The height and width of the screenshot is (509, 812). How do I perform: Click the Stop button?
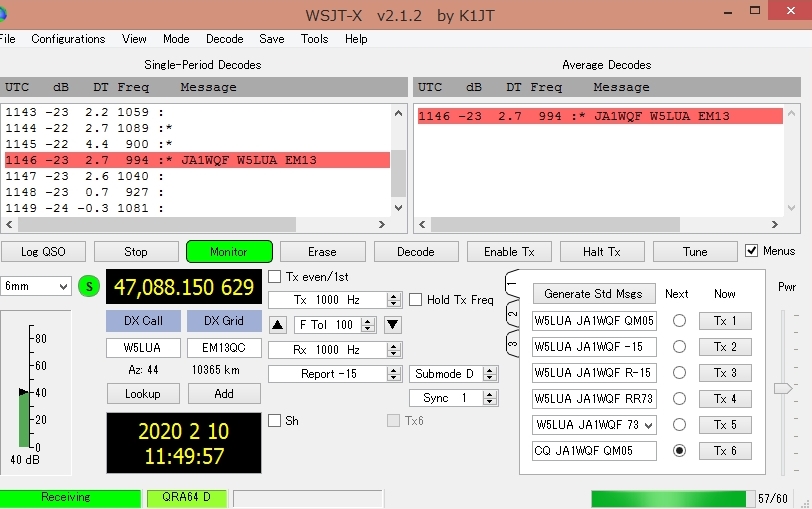136,252
